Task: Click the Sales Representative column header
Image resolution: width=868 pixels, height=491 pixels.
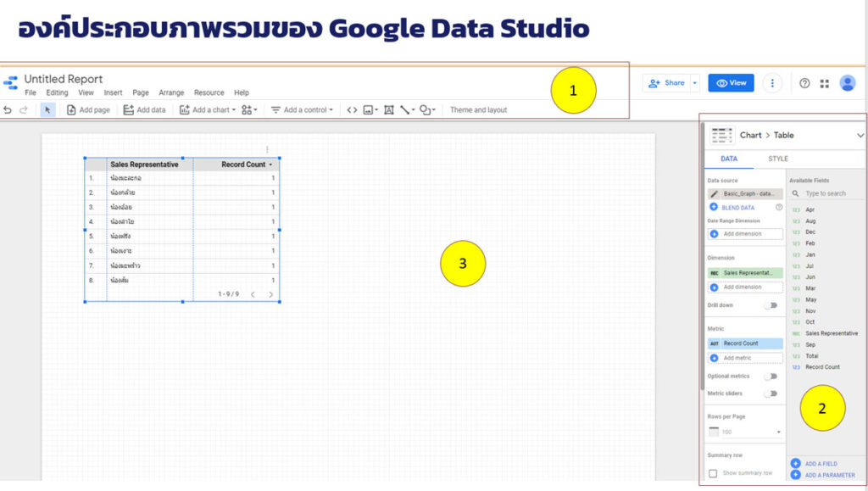Action: [144, 165]
